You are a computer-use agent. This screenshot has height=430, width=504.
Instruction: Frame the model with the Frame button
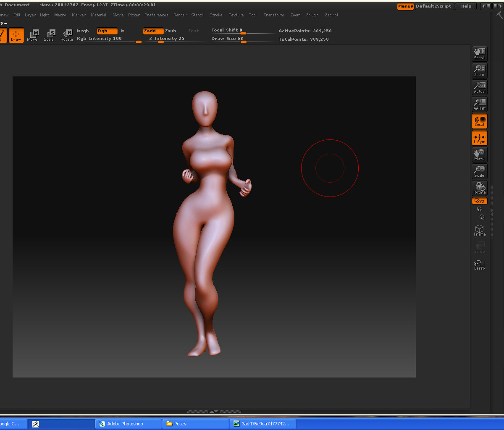479,230
